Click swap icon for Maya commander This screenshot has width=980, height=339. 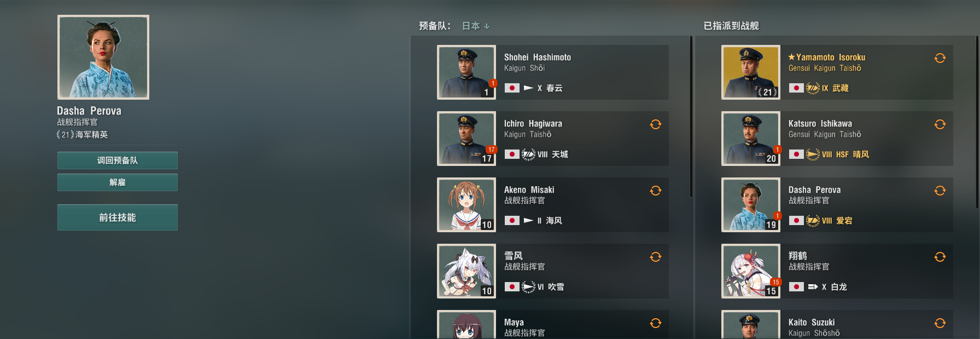tap(656, 323)
